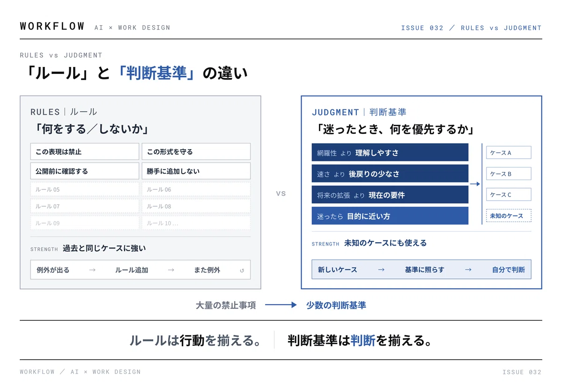This screenshot has height=392, width=562.
Task: Click the '未知のケースにも使える' strength text
Action: coord(385,243)
